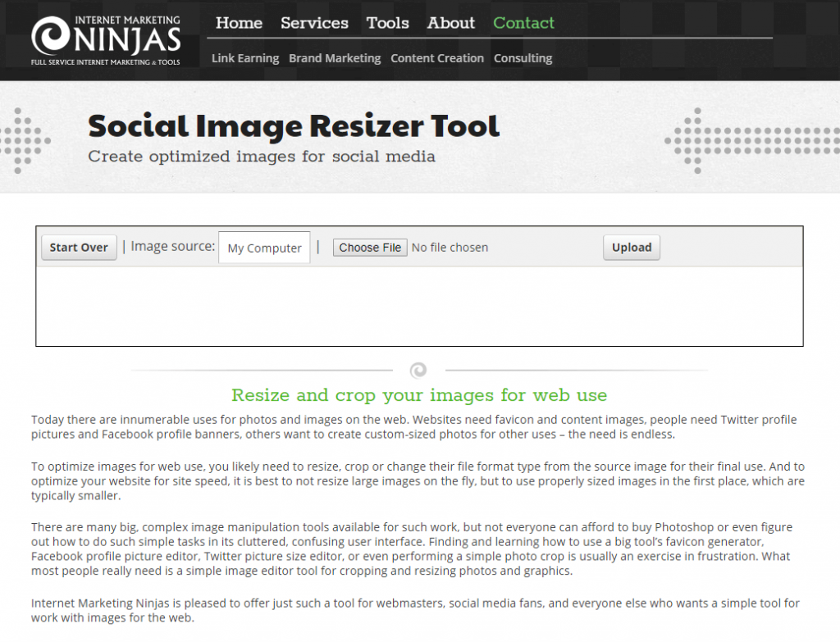Click the Social Image Resizer Tool heading
This screenshot has height=642, width=840.
point(294,125)
